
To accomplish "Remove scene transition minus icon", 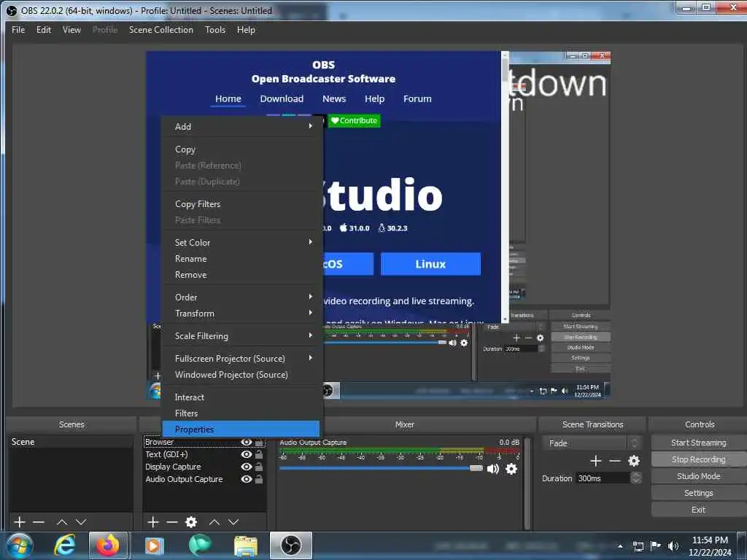I will point(614,461).
